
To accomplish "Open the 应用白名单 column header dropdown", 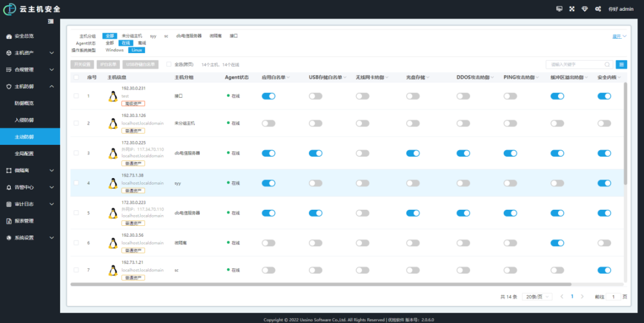I will point(289,77).
